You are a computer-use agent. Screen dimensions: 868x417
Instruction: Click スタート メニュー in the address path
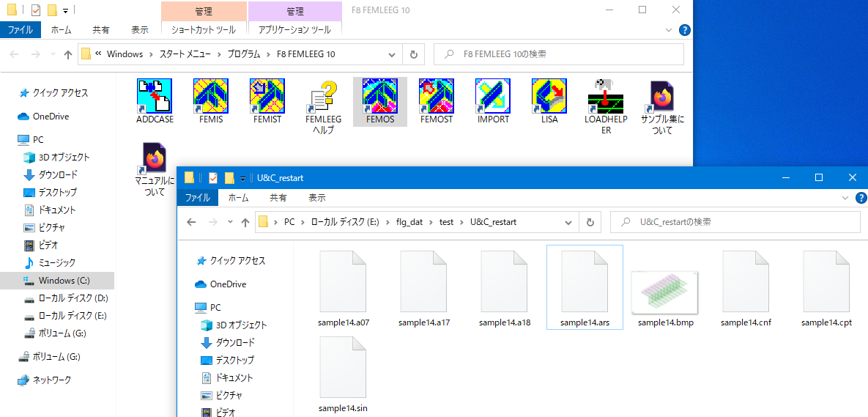click(186, 54)
